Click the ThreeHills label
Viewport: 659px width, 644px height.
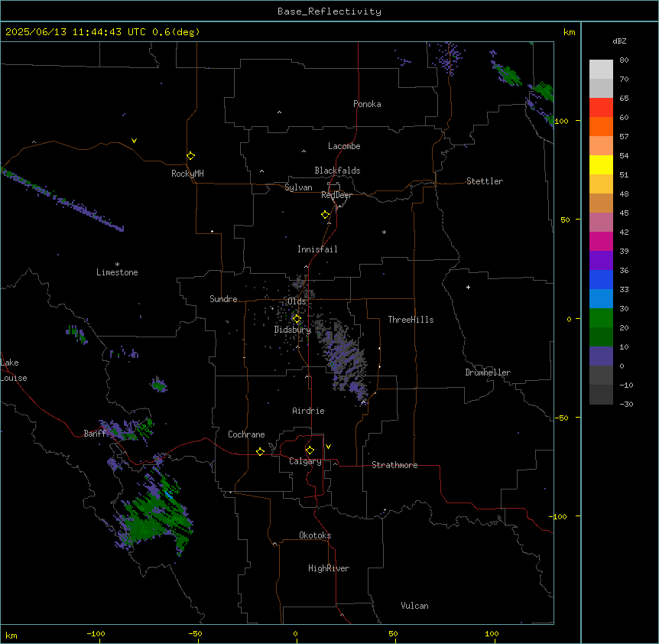[411, 320]
